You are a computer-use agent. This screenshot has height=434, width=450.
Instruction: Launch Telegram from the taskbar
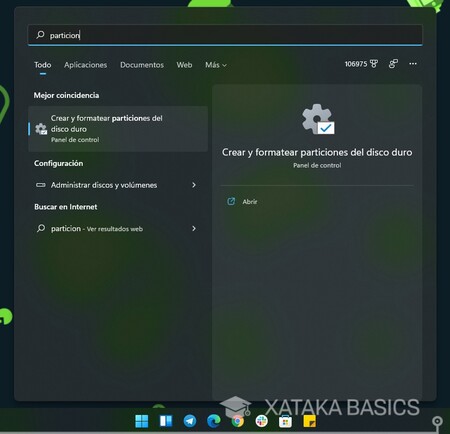[190, 421]
